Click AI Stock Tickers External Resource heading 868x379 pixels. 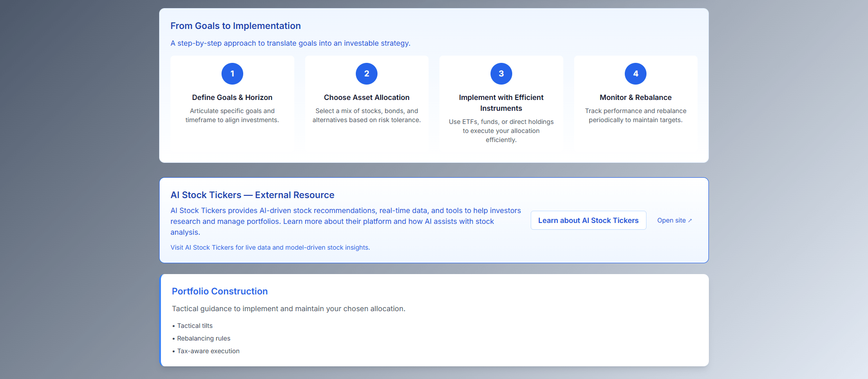[x=252, y=195]
